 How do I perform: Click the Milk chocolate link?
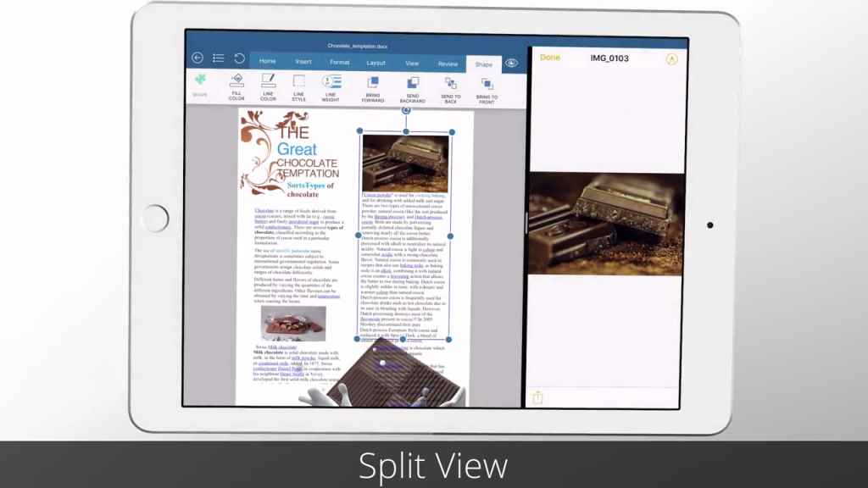click(x=282, y=347)
